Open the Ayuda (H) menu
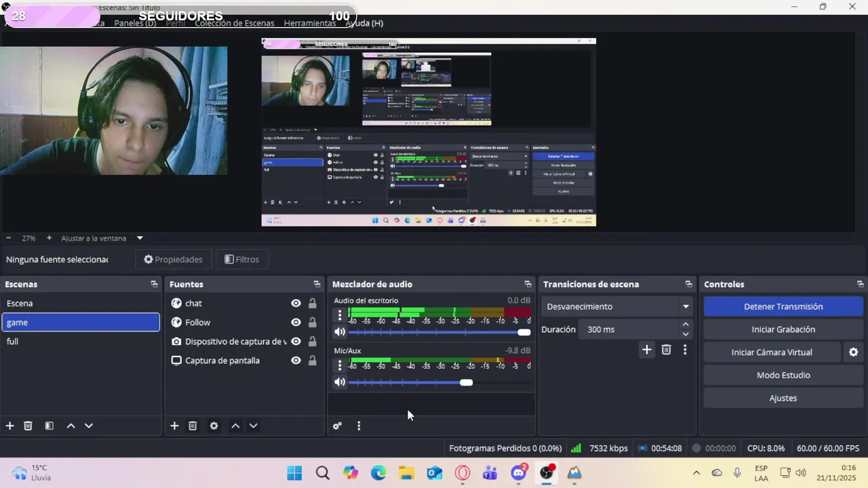Viewport: 868px width, 488px height. [x=364, y=23]
